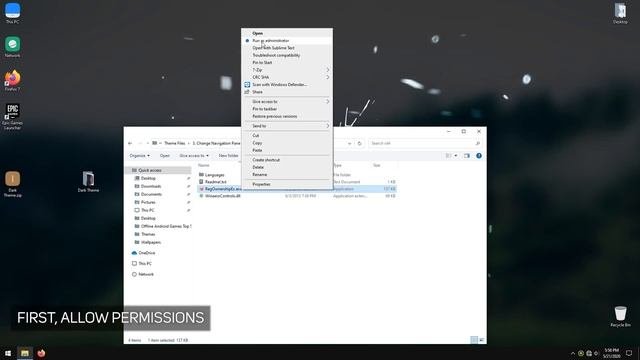Image resolution: width=640 pixels, height=360 pixels.
Task: Refresh the current folder view
Action: (359, 143)
